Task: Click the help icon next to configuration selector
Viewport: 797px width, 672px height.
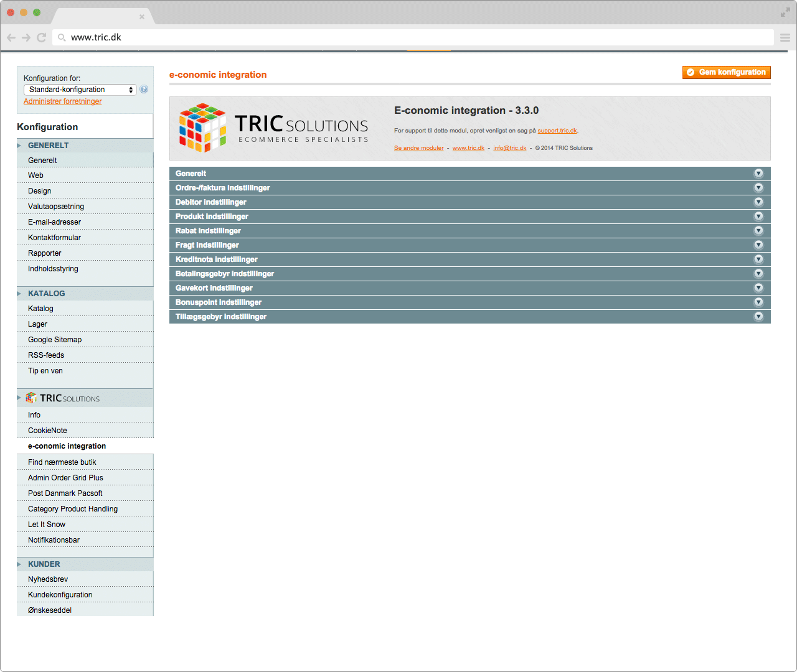Action: [x=144, y=89]
